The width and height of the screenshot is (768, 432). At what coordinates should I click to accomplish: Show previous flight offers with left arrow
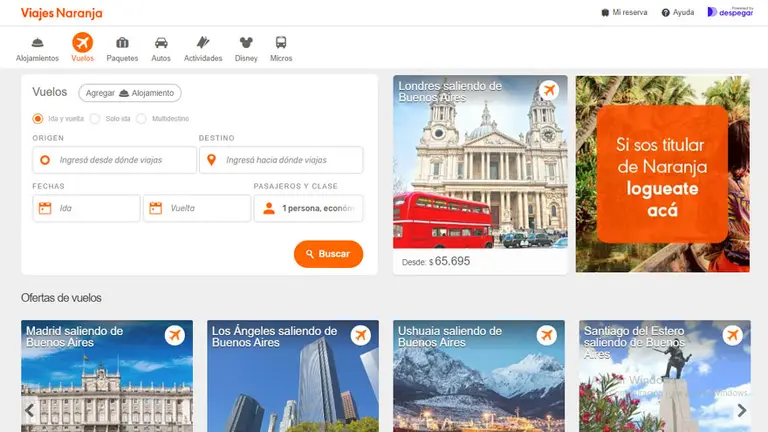[30, 410]
